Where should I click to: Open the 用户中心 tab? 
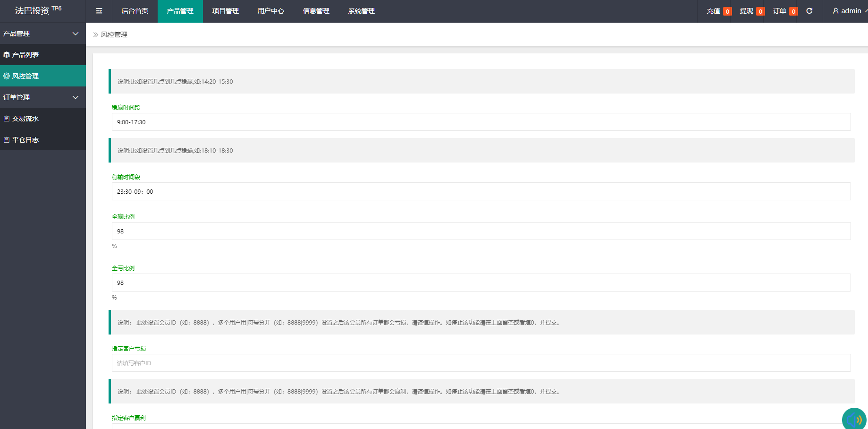271,11
